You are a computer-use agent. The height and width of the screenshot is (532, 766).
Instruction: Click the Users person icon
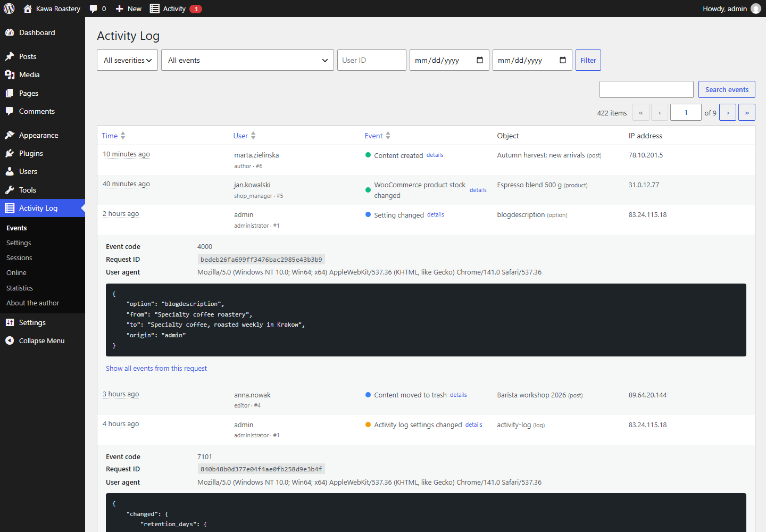coord(10,171)
